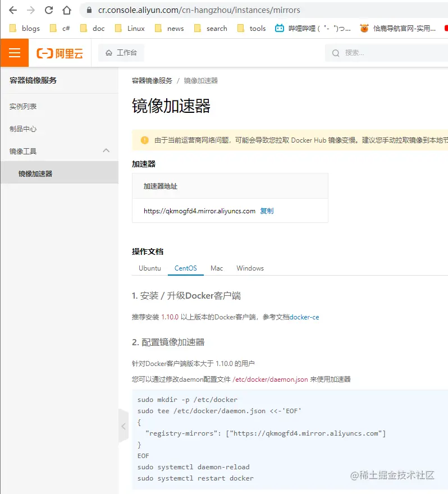Switch to the Ubuntu tab
This screenshot has width=448, height=494.
[150, 268]
